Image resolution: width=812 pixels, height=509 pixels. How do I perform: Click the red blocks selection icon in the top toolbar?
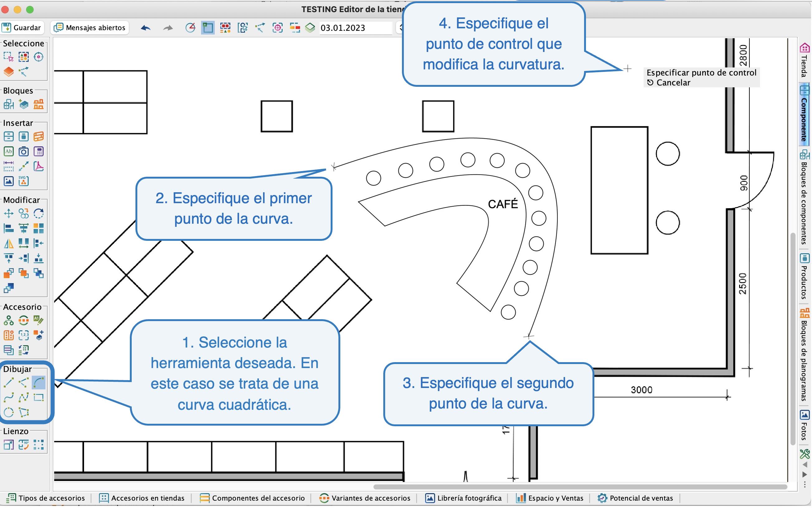pos(225,28)
